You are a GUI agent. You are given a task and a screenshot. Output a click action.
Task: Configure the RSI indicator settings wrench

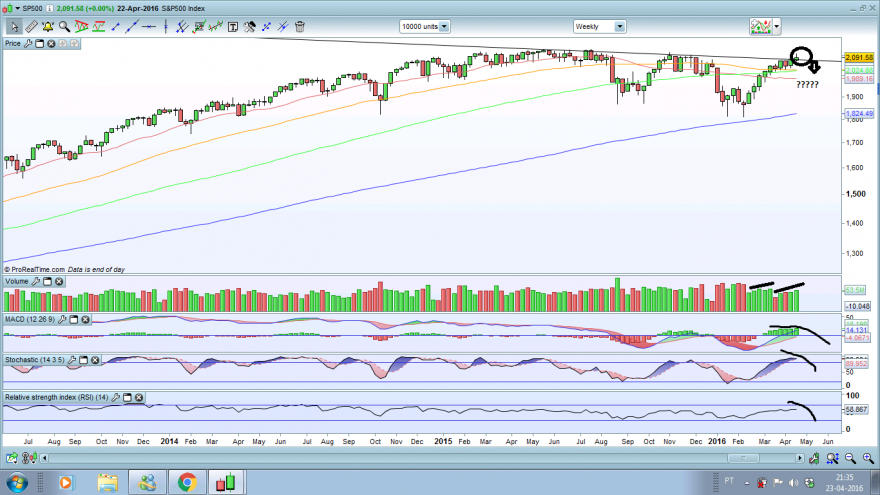click(116, 397)
